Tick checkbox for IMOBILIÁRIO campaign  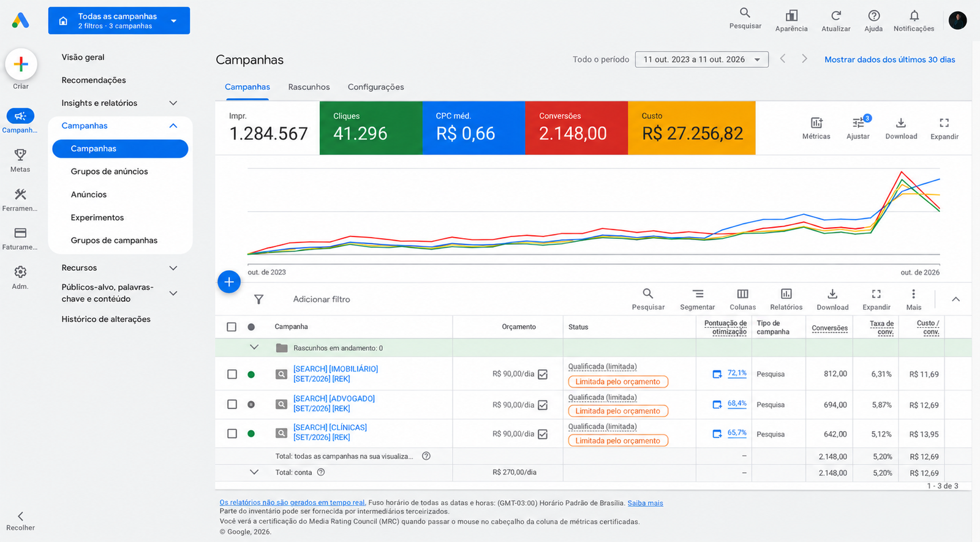[x=232, y=374]
